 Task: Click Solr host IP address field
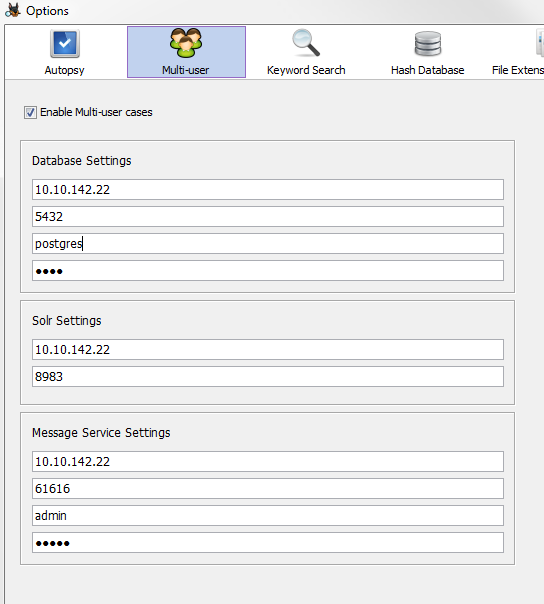[x=268, y=349]
